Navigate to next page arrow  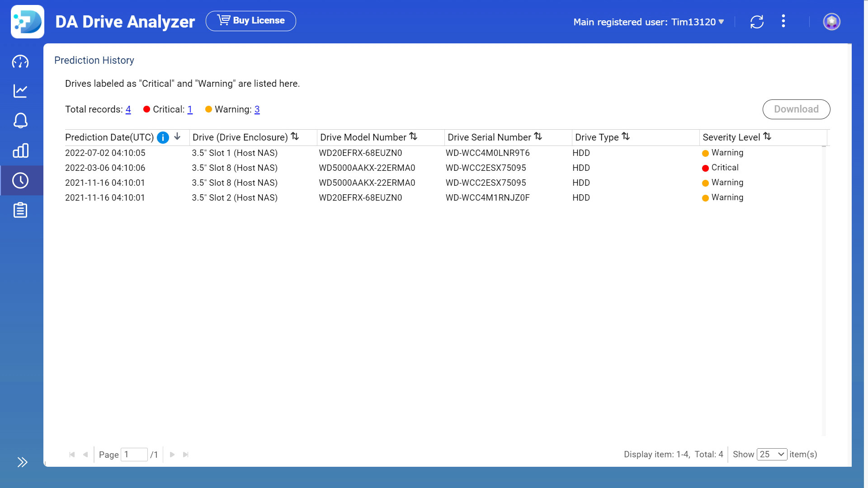pyautogui.click(x=172, y=455)
